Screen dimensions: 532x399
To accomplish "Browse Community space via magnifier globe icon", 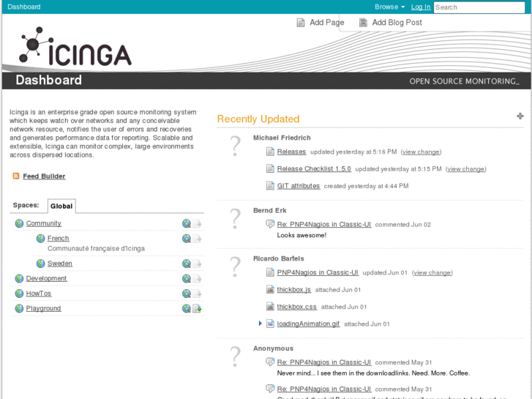I will [x=187, y=223].
